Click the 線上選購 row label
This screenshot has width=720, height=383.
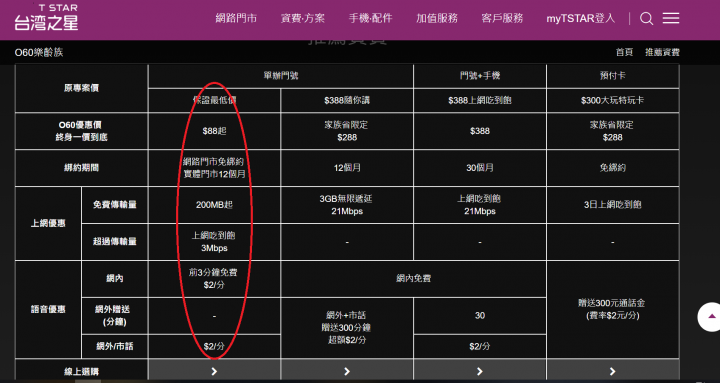pos(81,371)
